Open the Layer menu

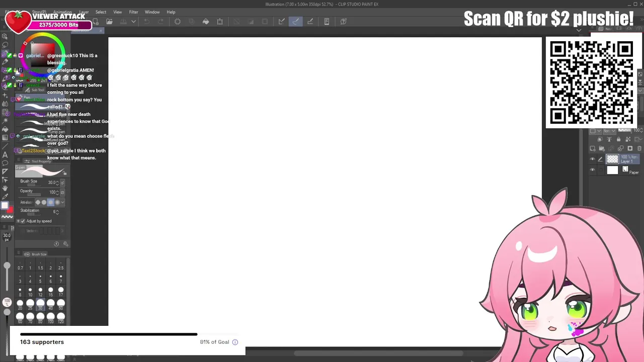click(84, 12)
